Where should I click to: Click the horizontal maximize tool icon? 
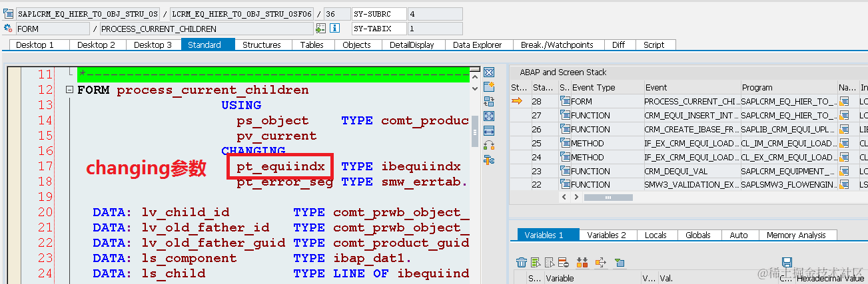pos(489,131)
